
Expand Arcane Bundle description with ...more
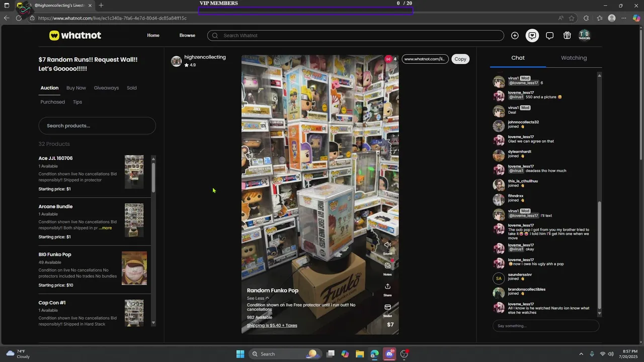click(106, 228)
